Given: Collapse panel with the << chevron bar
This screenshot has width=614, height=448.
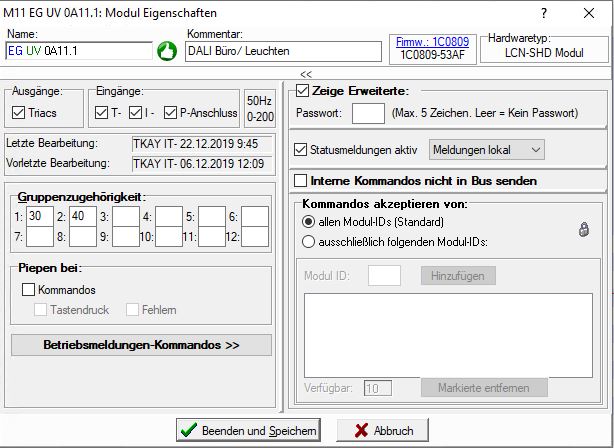Looking at the screenshot, I should click(306, 73).
